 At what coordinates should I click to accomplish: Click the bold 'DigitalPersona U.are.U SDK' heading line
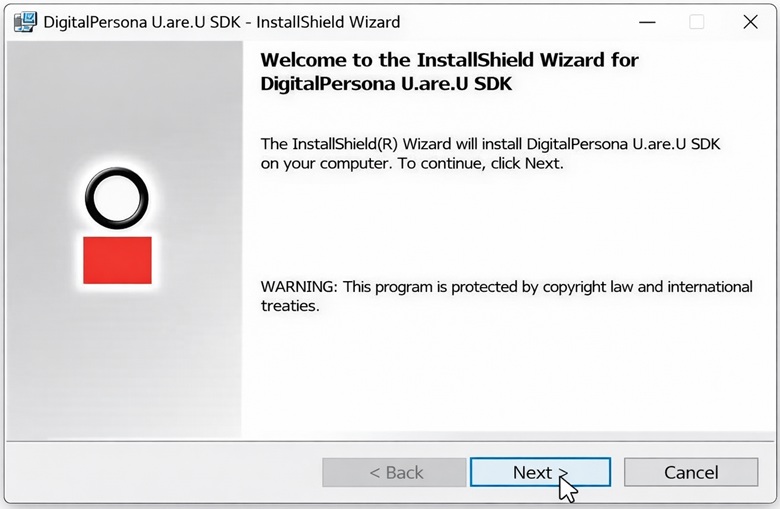(x=386, y=84)
